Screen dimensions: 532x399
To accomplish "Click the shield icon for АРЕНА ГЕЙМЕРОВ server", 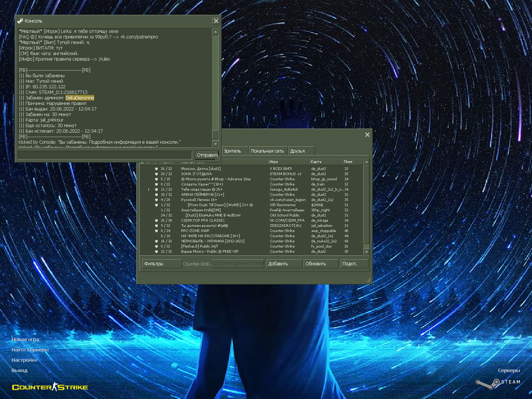I will [157, 195].
